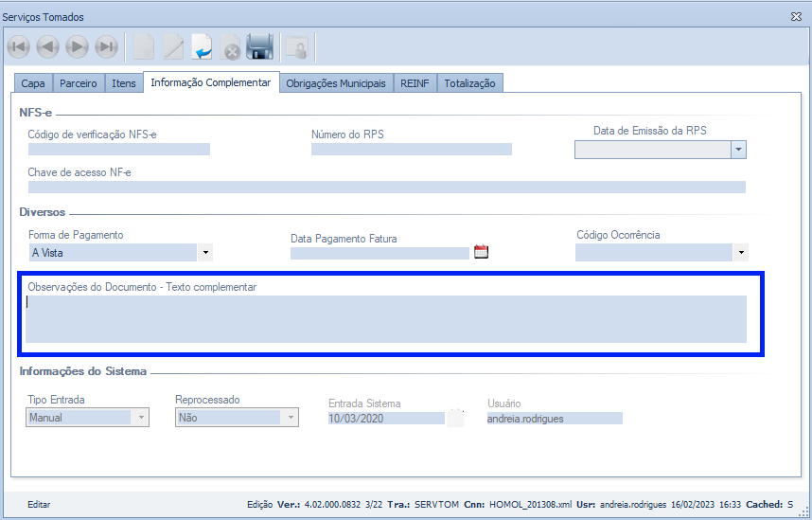Viewport: 812px width, 520px height.
Task: Focus the Número do RPS field
Action: pos(411,149)
